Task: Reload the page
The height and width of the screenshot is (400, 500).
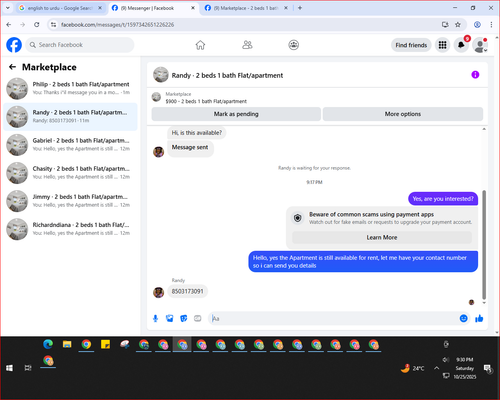Action: click(37, 25)
